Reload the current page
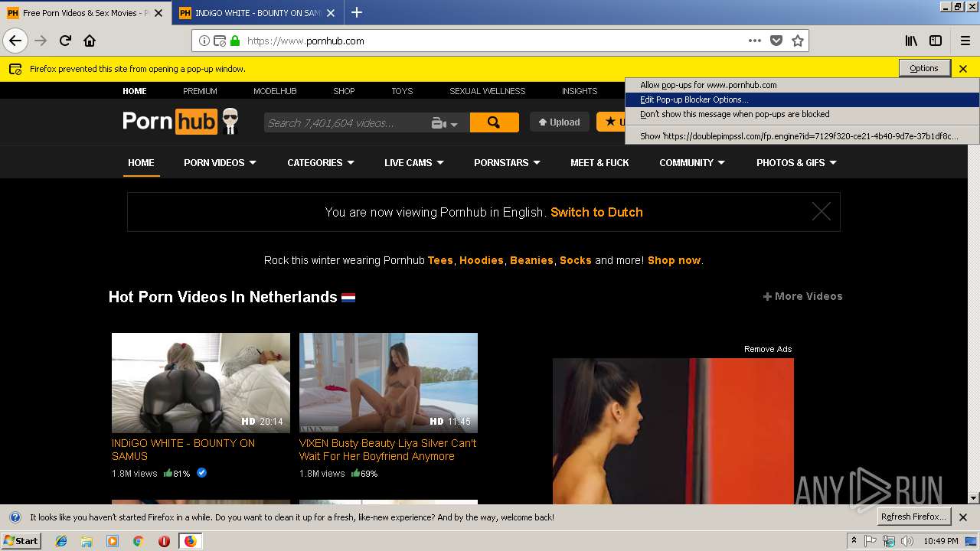The image size is (980, 551). [x=66, y=41]
